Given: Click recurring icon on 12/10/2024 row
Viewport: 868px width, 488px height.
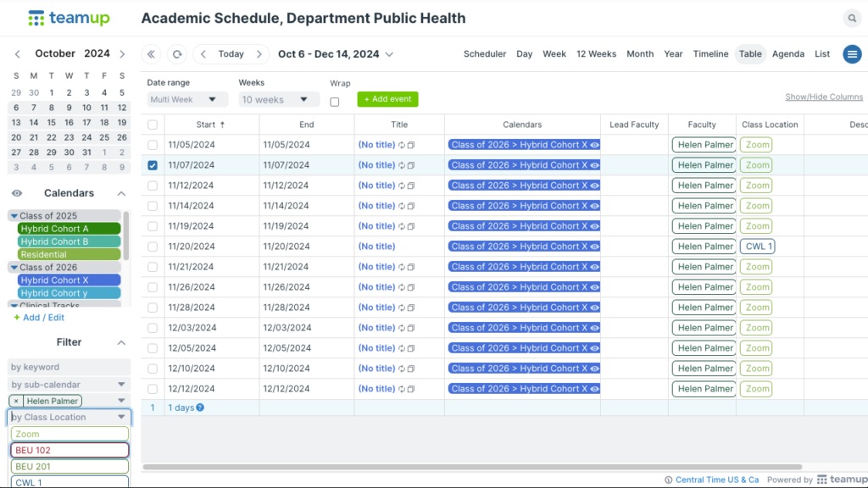Looking at the screenshot, I should pyautogui.click(x=402, y=369).
